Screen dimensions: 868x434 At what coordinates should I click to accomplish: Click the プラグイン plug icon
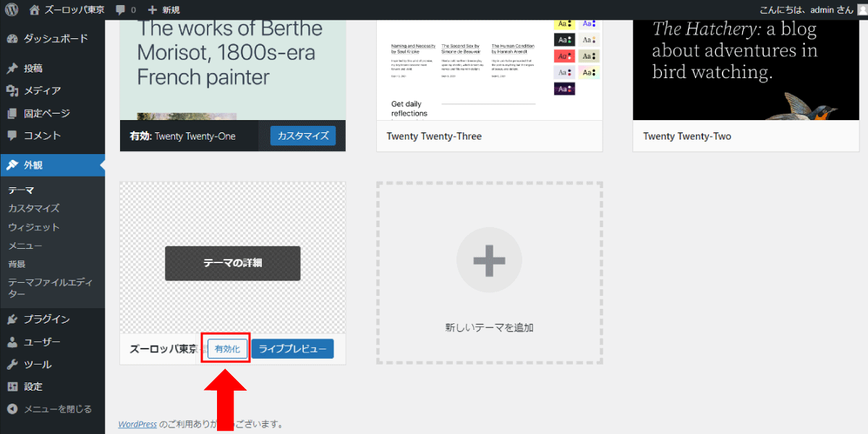click(x=12, y=319)
